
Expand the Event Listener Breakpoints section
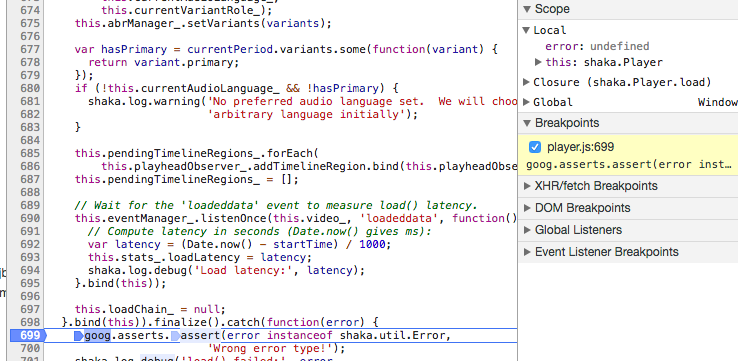[x=527, y=252]
